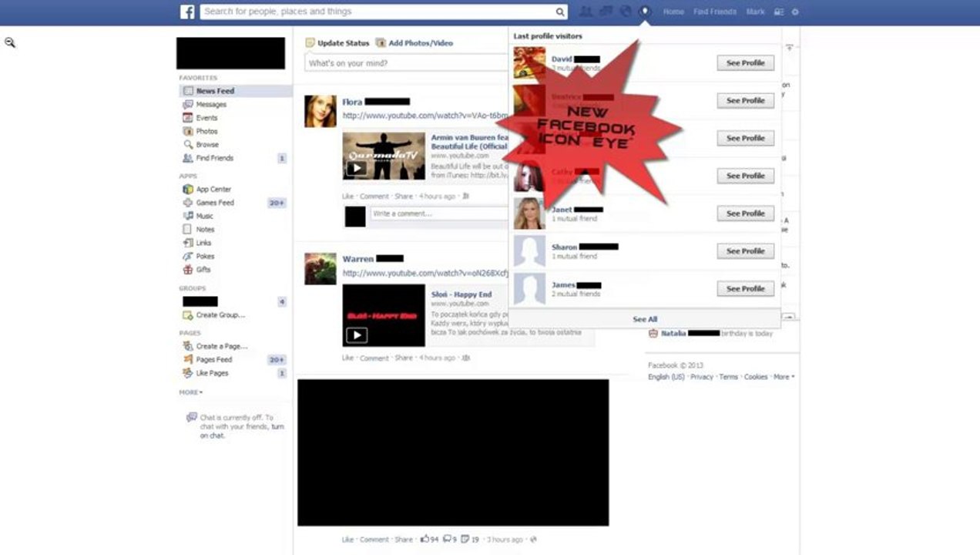Click the Music icon in sidebar
The height and width of the screenshot is (555, 980).
[188, 216]
